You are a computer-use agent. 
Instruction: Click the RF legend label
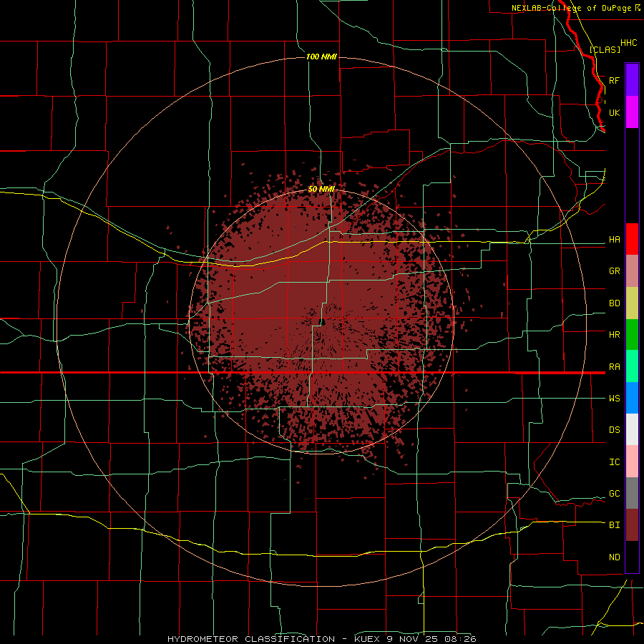click(614, 80)
